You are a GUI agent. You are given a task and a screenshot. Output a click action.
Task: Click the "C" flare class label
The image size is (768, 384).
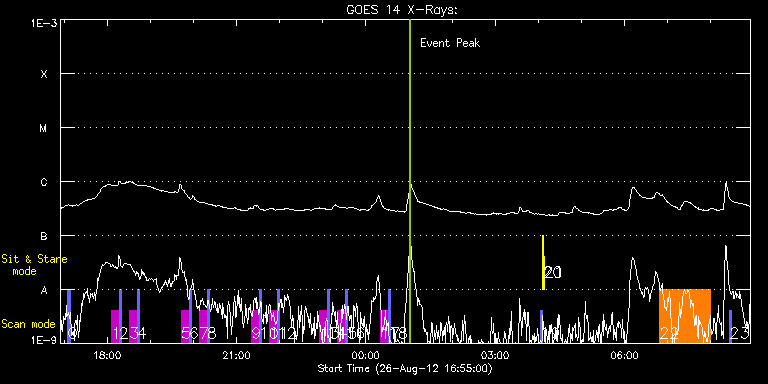tap(44, 182)
